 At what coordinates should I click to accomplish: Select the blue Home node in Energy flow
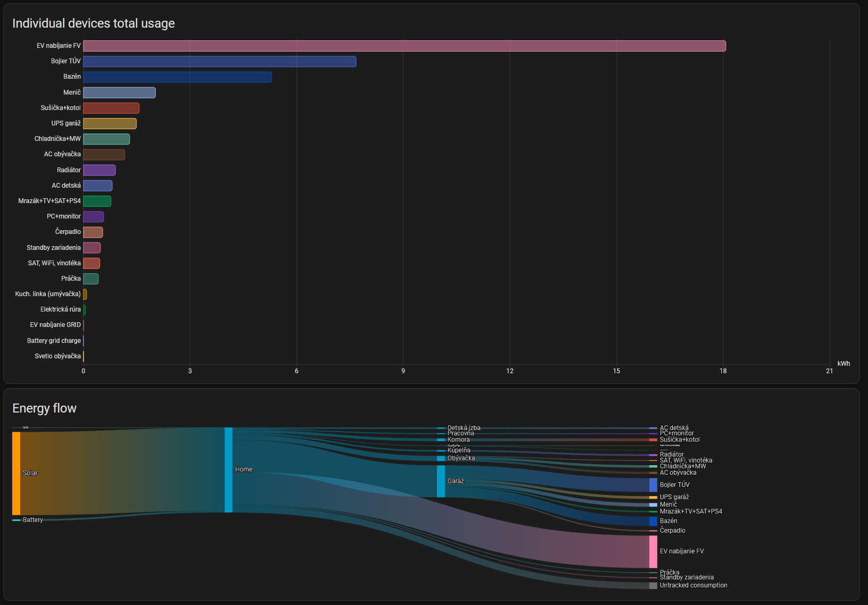229,469
